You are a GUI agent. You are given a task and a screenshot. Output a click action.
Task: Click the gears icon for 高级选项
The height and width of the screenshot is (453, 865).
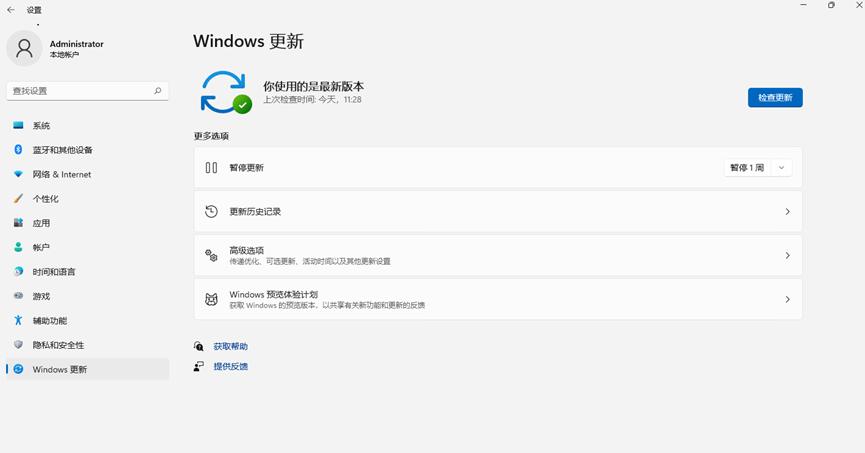tap(211, 255)
